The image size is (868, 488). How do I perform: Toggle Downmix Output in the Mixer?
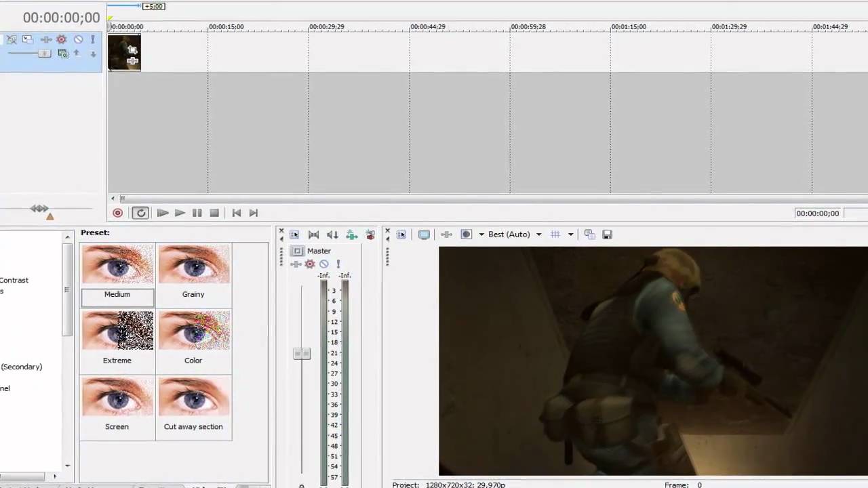(x=313, y=235)
